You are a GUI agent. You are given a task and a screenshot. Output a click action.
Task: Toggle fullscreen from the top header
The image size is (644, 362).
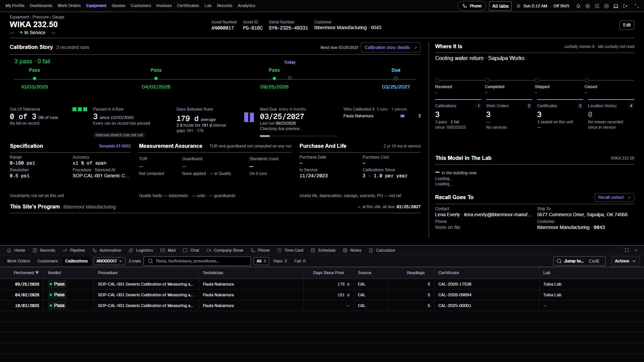(637, 6)
